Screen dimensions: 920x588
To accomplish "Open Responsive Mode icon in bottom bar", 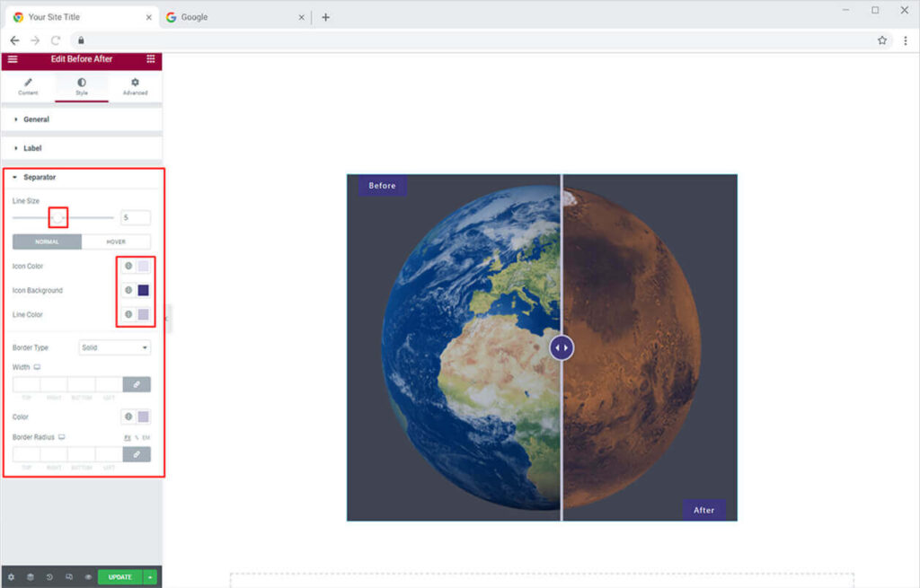I will pos(69,577).
